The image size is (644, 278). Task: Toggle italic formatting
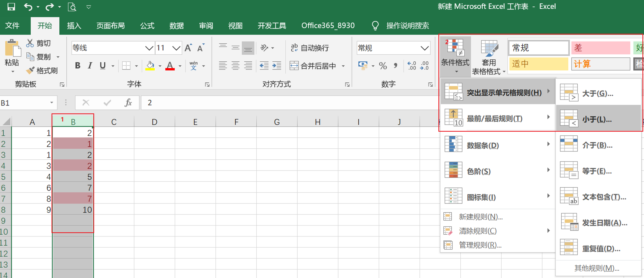coord(90,66)
